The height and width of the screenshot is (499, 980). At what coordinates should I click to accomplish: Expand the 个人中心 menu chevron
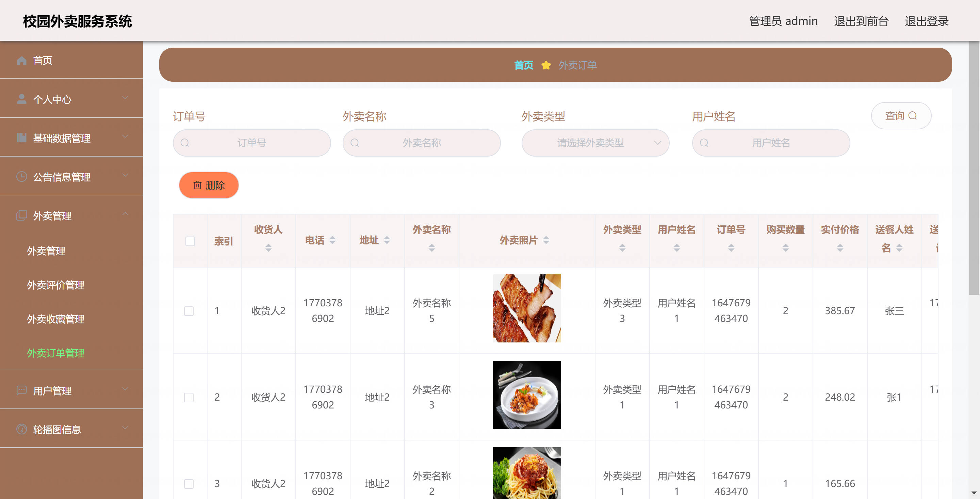[x=125, y=98]
